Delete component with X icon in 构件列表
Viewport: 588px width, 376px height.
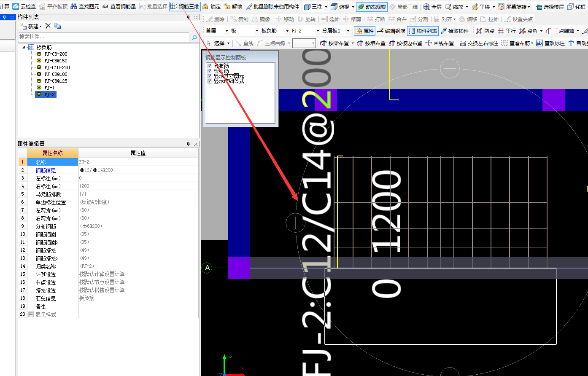tap(48, 26)
